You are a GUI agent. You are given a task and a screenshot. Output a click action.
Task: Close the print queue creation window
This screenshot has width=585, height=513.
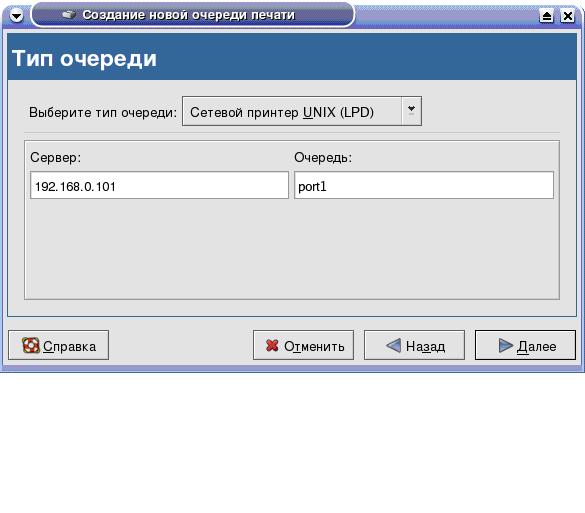point(568,16)
